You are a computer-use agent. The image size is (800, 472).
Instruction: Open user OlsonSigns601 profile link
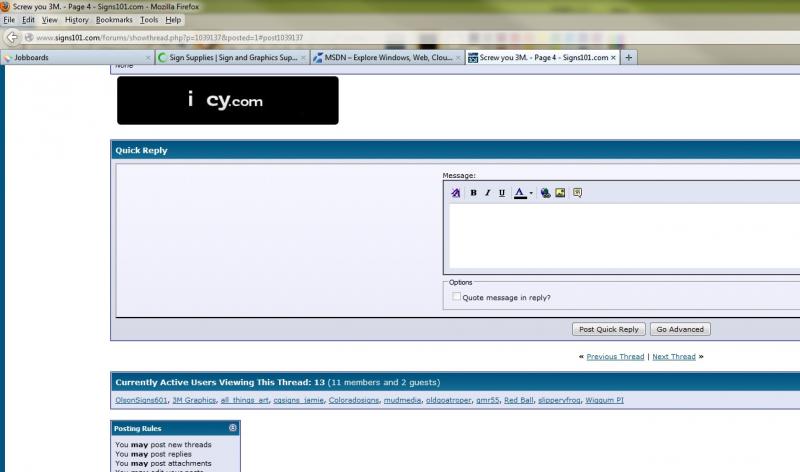tap(141, 401)
